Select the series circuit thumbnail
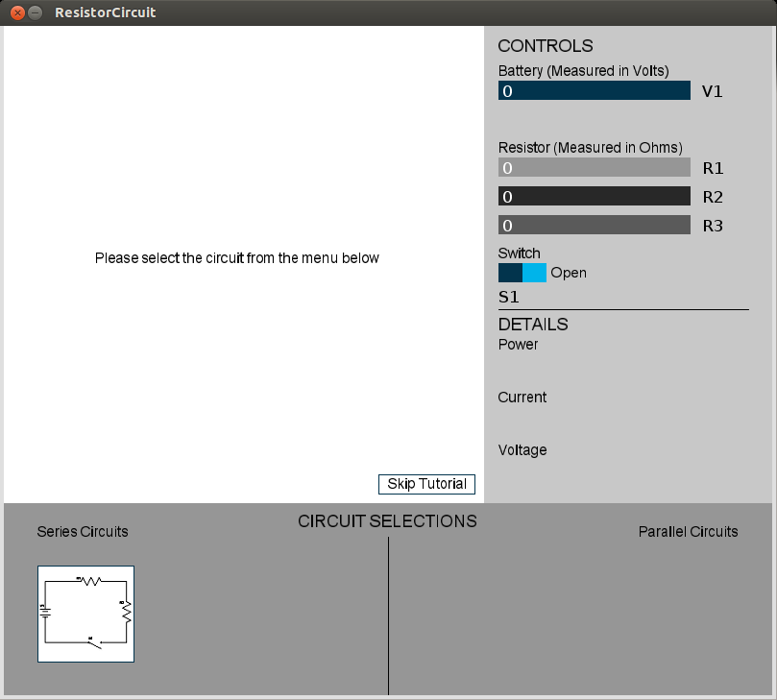 point(85,614)
